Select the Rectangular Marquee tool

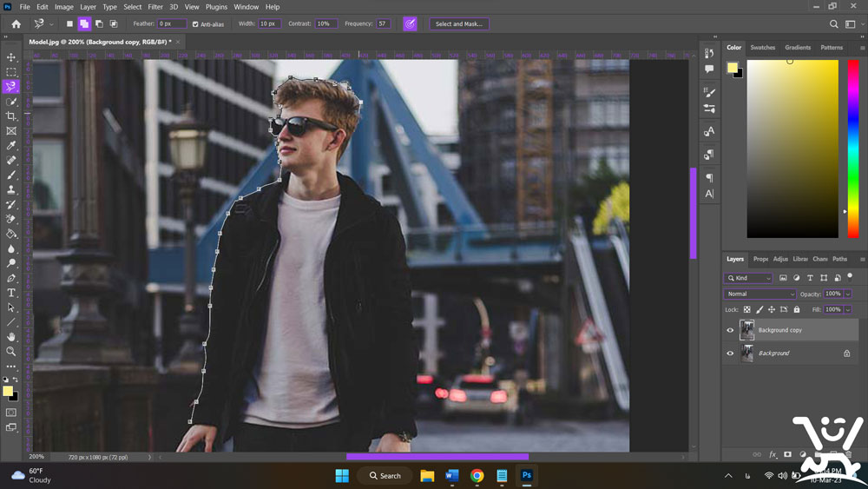11,72
